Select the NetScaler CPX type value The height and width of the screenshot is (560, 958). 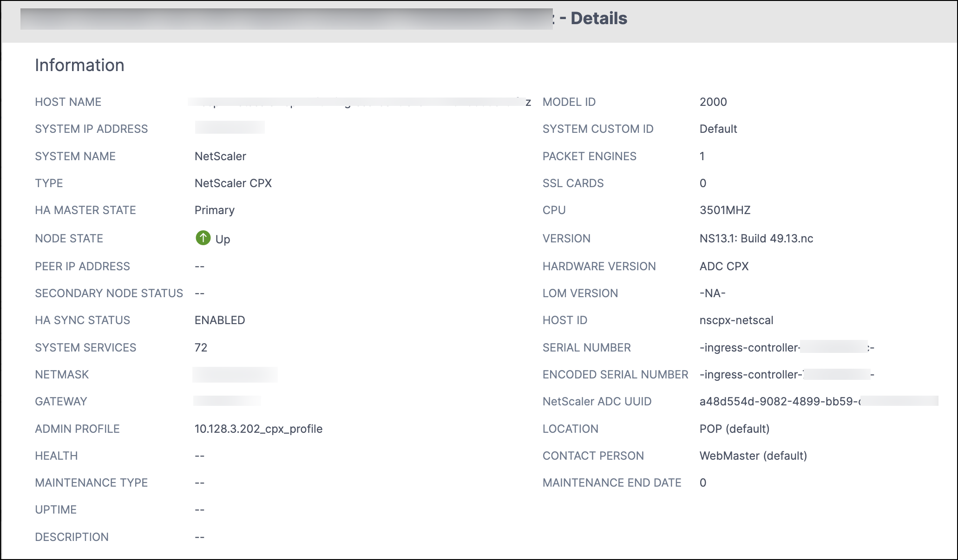coord(233,183)
